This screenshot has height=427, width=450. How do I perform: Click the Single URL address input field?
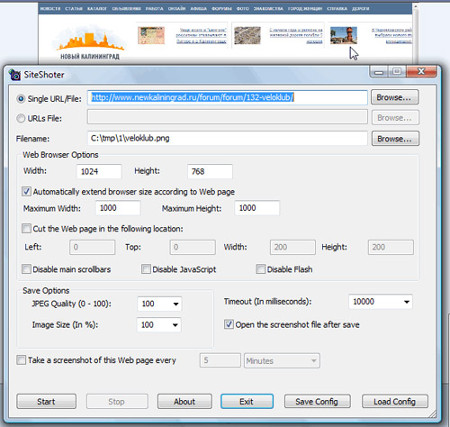pyautogui.click(x=227, y=97)
